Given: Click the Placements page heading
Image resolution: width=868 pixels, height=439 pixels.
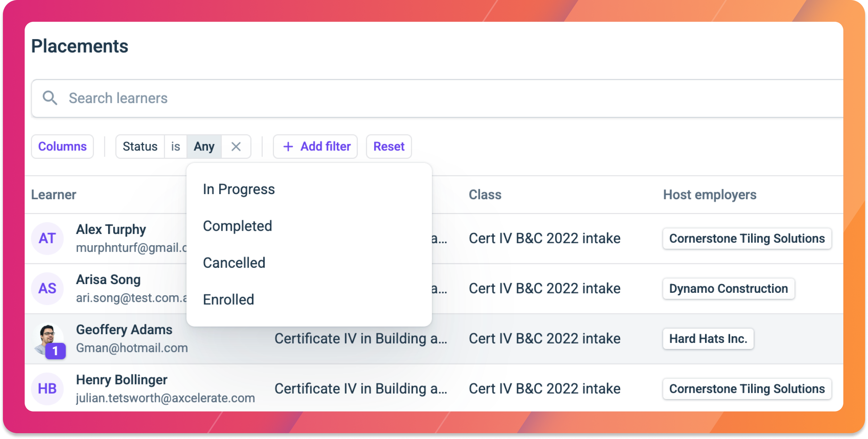Looking at the screenshot, I should point(80,46).
